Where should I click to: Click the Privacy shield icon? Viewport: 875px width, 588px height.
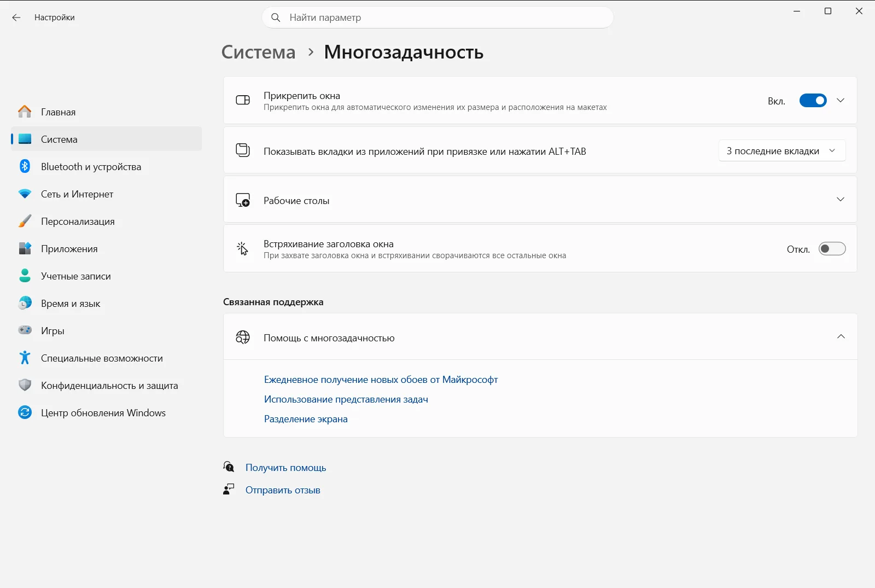(x=25, y=385)
